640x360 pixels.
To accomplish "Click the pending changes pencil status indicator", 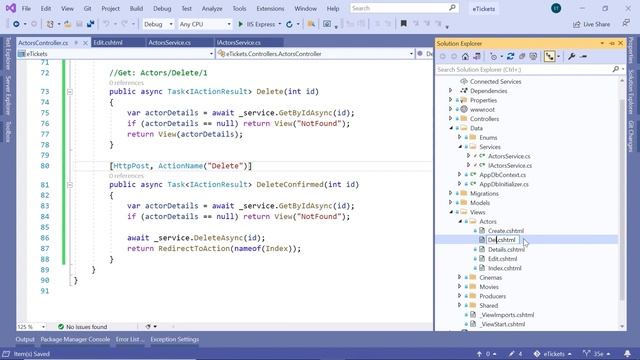I will [515, 354].
